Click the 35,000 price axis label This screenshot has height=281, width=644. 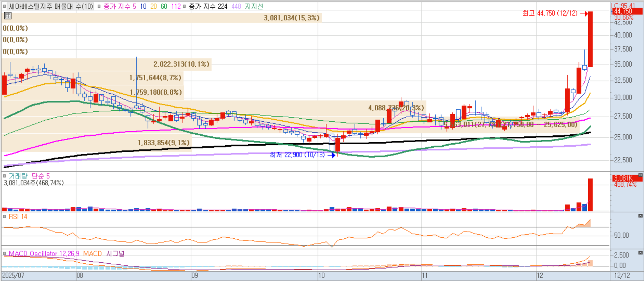tap(623, 64)
